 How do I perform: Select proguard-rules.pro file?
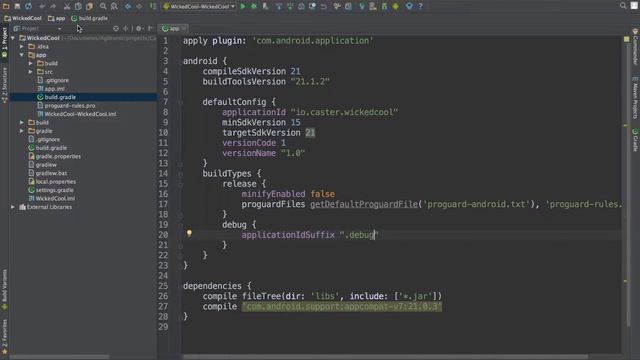(x=66, y=106)
